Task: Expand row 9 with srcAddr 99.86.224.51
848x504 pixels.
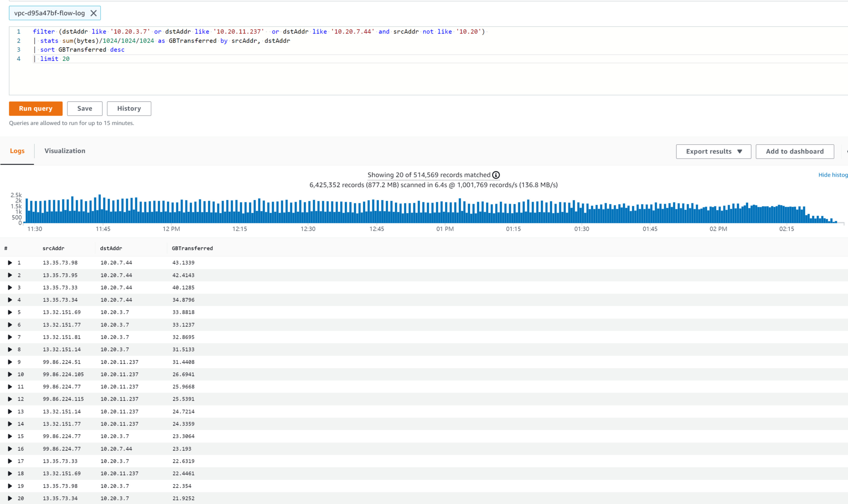Action: [10, 362]
